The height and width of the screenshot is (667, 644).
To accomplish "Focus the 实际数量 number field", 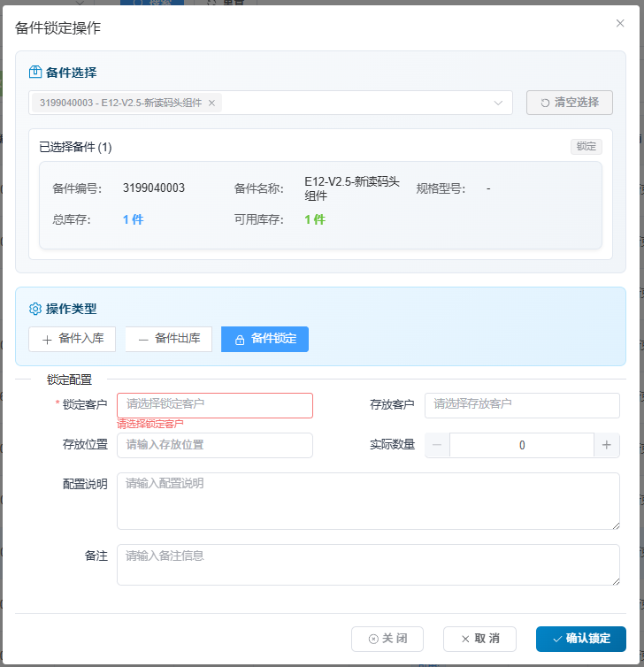I will 522,445.
